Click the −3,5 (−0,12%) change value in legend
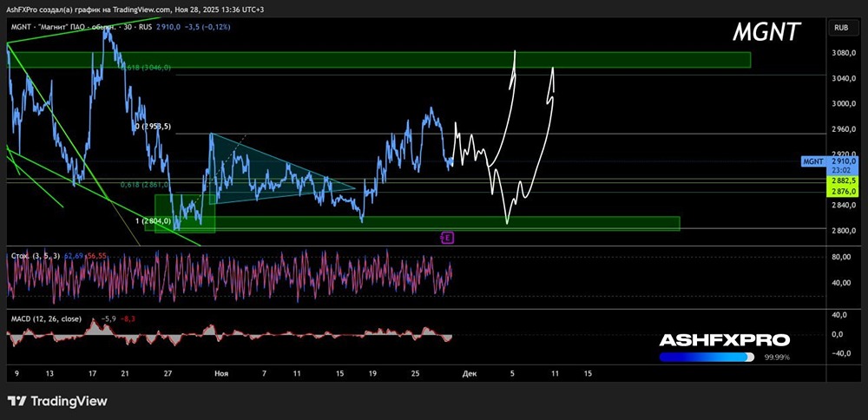This screenshot has width=868, height=420. click(208, 27)
